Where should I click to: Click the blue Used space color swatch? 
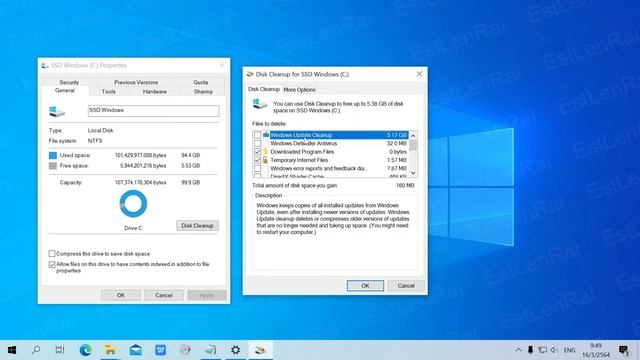pyautogui.click(x=53, y=156)
